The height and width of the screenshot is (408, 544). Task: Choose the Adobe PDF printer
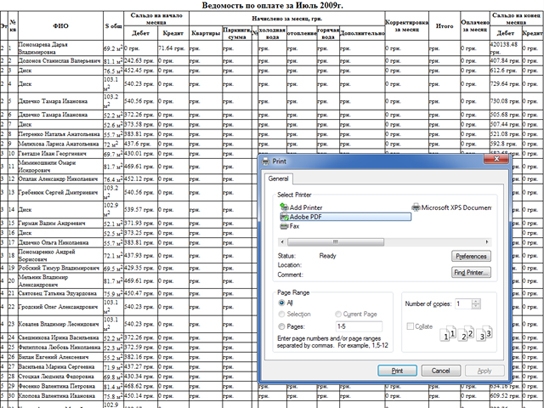pyautogui.click(x=345, y=217)
